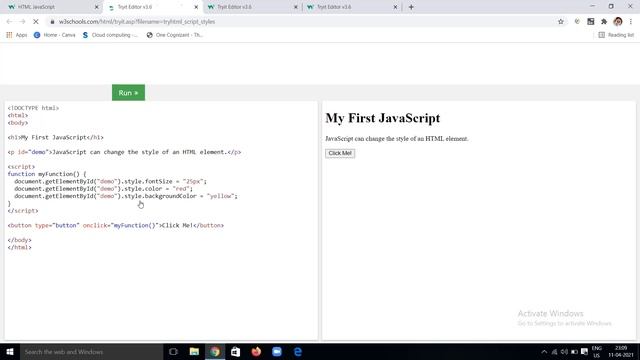Viewport: 640px width, 360px height.
Task: Go back to previous page
Action: coord(9,22)
